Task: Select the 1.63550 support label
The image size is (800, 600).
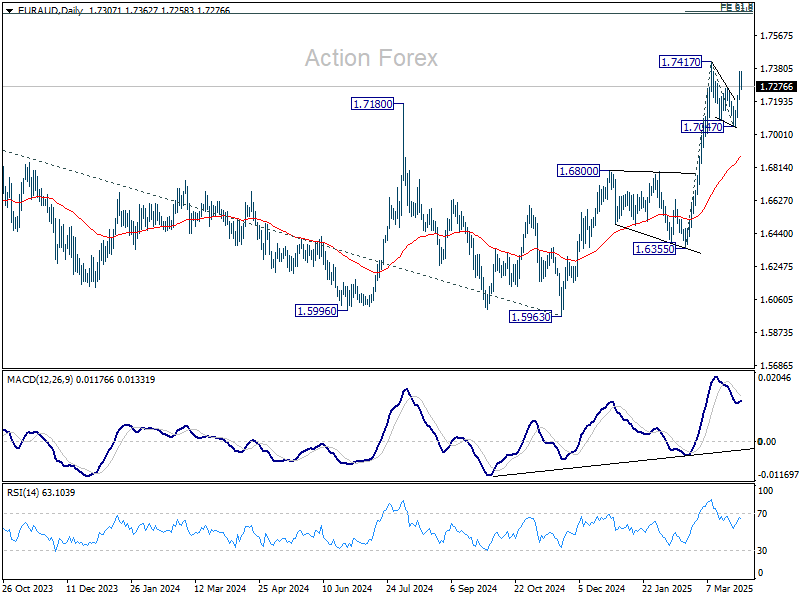Action: [x=655, y=249]
